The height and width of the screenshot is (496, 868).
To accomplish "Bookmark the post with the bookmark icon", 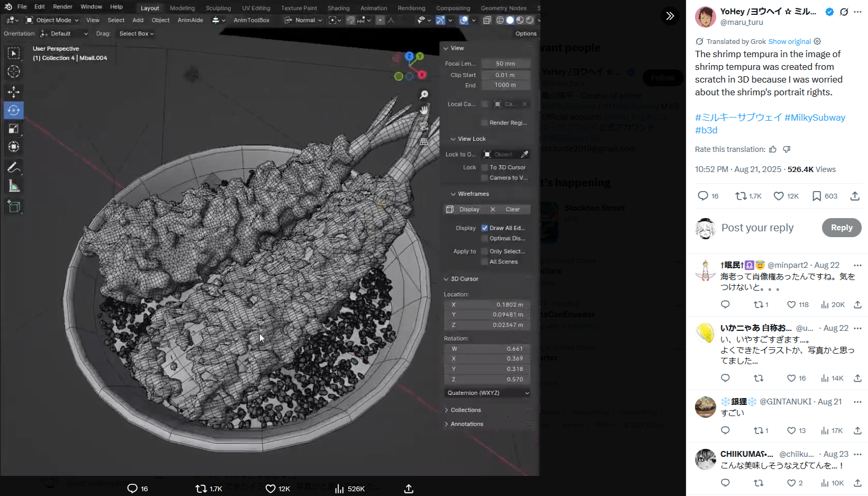I will [817, 196].
